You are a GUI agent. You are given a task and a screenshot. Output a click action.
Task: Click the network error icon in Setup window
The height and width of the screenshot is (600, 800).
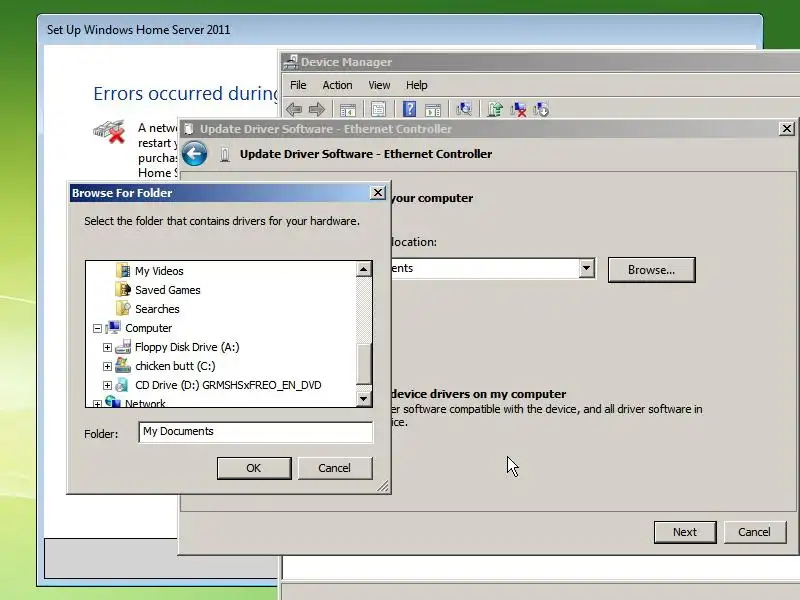(110, 131)
